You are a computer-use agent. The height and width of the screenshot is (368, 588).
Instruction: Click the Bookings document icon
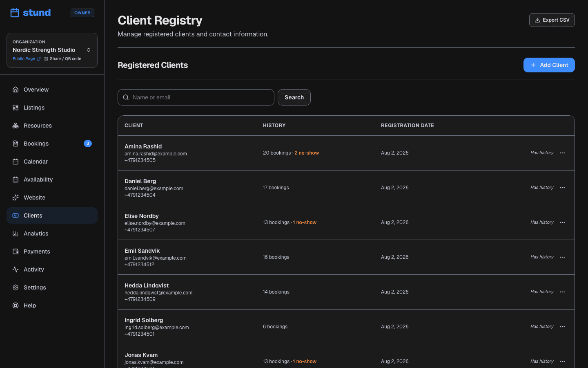pos(16,144)
